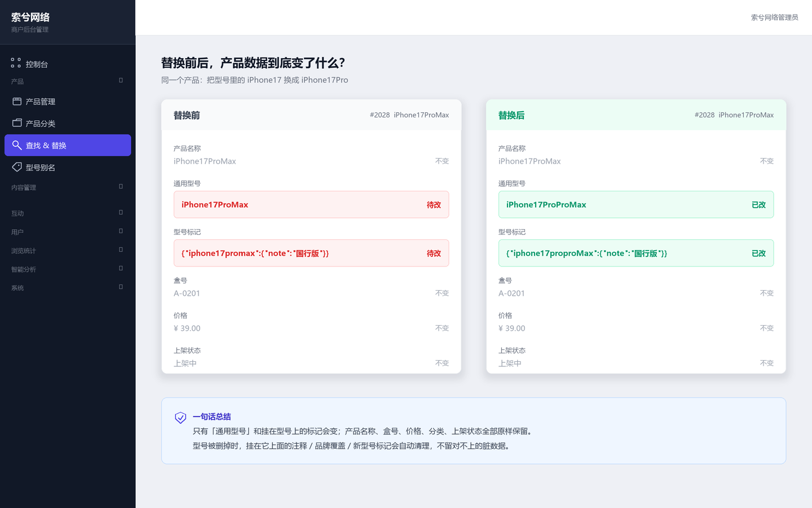The image size is (812, 508).
Task: Click the 查找 & 替换 magnifier icon
Action: click(x=17, y=145)
